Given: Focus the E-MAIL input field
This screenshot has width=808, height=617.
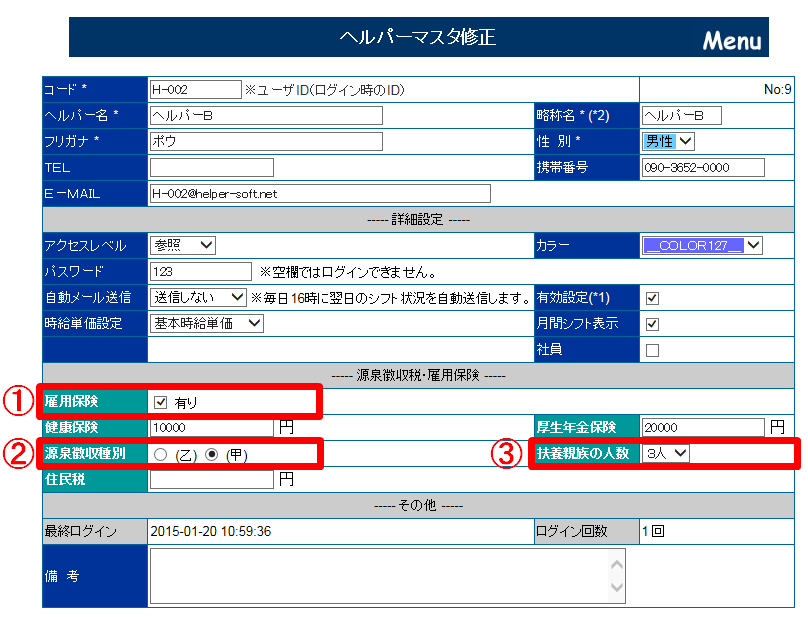Looking at the screenshot, I should 319,193.
